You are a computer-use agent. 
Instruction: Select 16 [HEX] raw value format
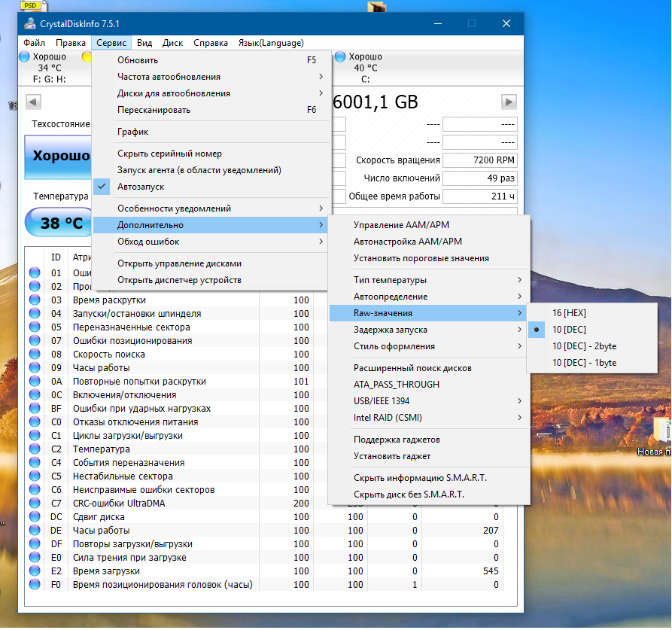click(x=592, y=313)
